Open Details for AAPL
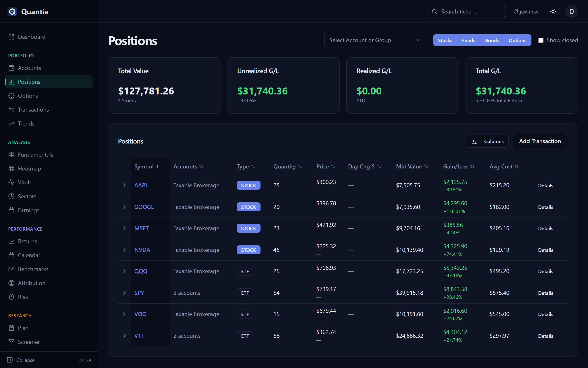Image resolution: width=588 pixels, height=368 pixels. tap(546, 185)
